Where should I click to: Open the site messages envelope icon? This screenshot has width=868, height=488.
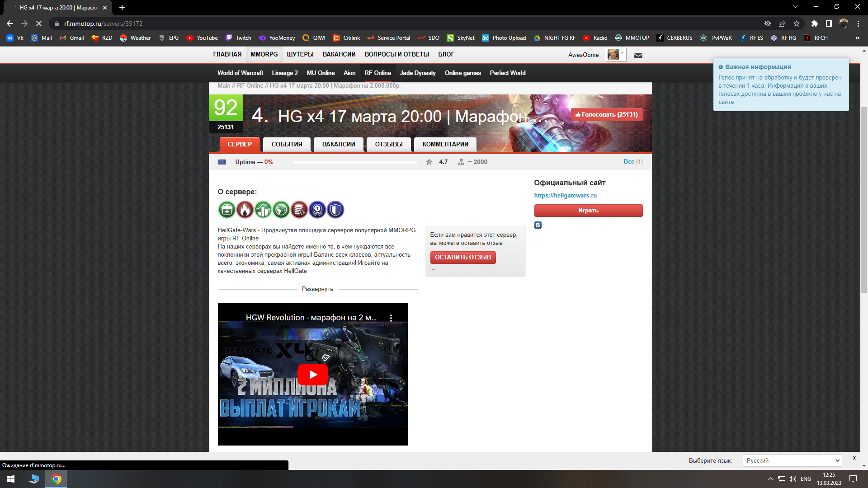638,55
